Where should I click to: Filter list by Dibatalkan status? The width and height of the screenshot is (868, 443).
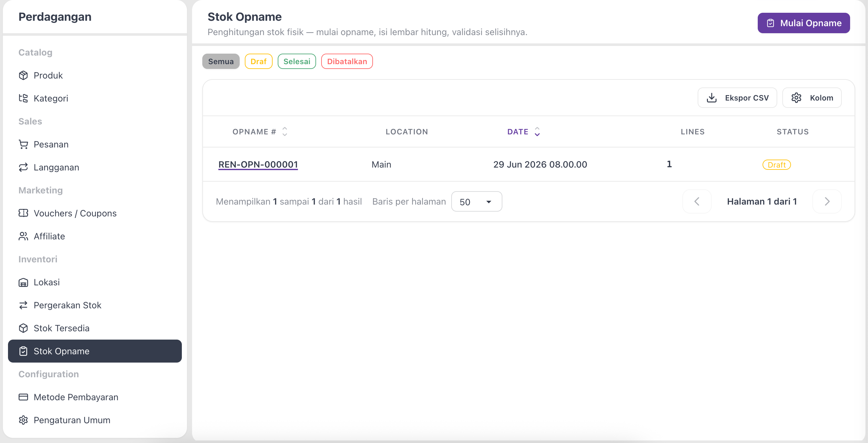pos(347,61)
